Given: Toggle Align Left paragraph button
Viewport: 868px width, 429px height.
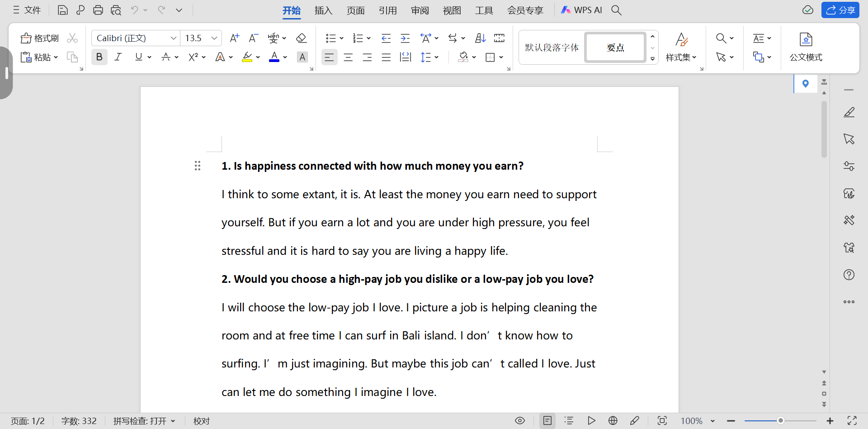Looking at the screenshot, I should pos(329,57).
